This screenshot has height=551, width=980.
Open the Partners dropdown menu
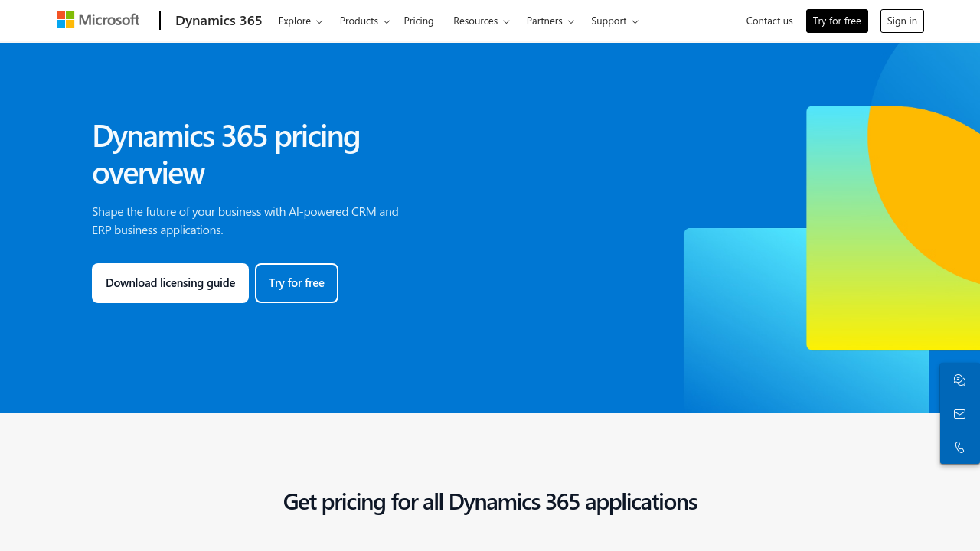550,21
